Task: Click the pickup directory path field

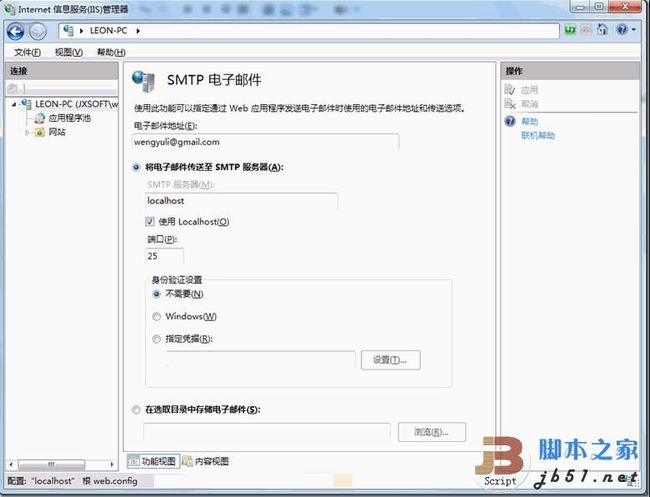Action: click(x=267, y=431)
